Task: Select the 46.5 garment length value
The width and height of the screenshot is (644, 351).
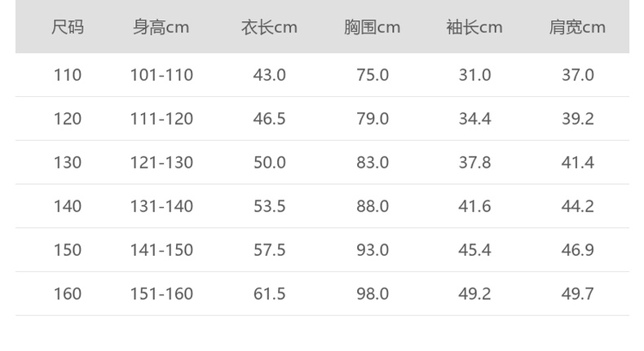Action: 269,119
